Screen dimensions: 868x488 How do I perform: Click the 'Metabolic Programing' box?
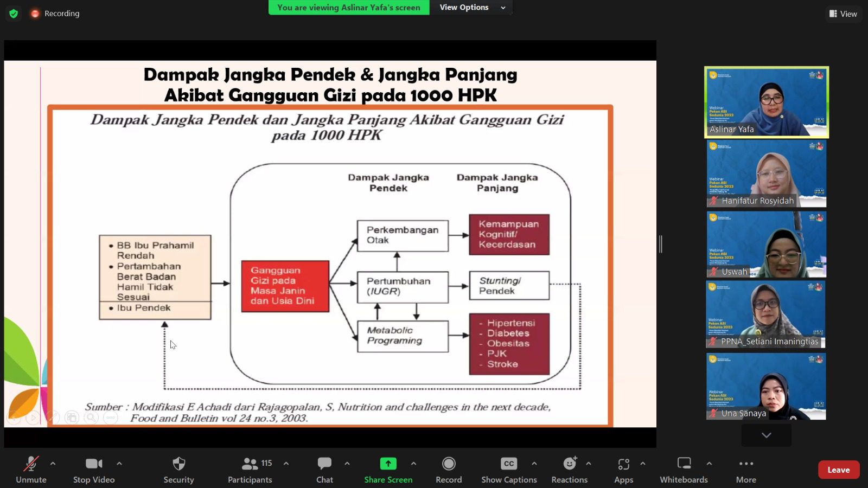pos(403,336)
